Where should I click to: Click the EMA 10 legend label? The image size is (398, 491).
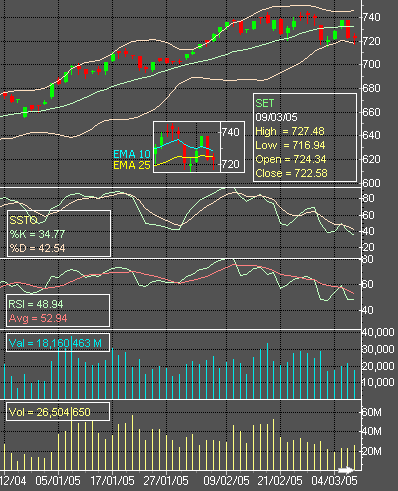point(132,154)
